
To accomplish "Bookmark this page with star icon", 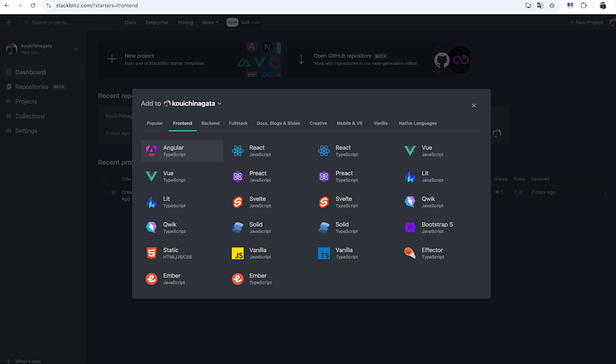I will pos(552,6).
